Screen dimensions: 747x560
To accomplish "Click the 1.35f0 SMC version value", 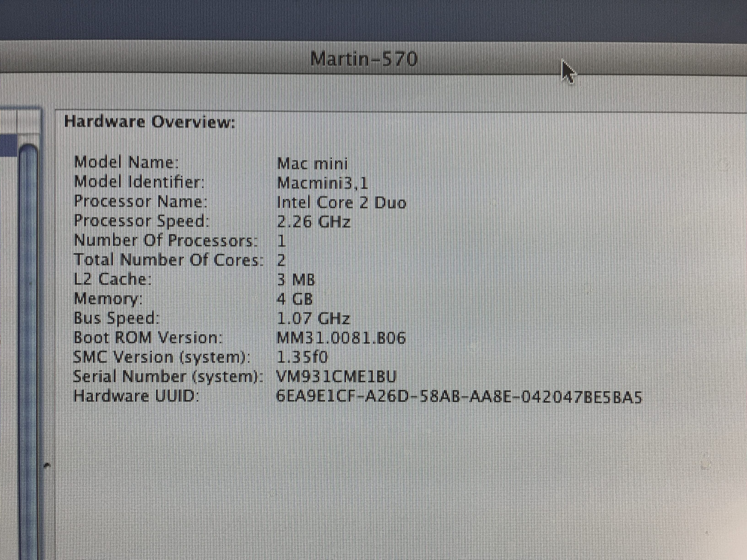I will [x=302, y=357].
